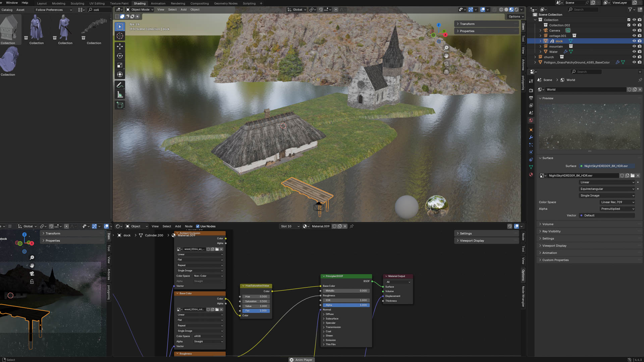644x362 pixels.
Task: Activate the Annotate tool
Action: click(120, 85)
